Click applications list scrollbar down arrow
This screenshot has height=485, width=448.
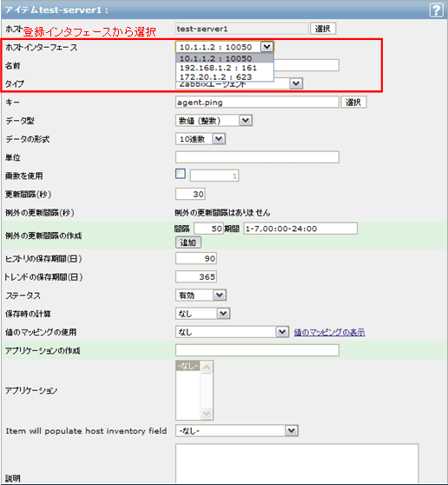point(206,413)
